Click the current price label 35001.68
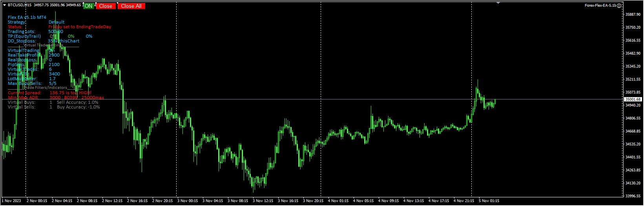This screenshot has height=206, width=644. pos(634,99)
